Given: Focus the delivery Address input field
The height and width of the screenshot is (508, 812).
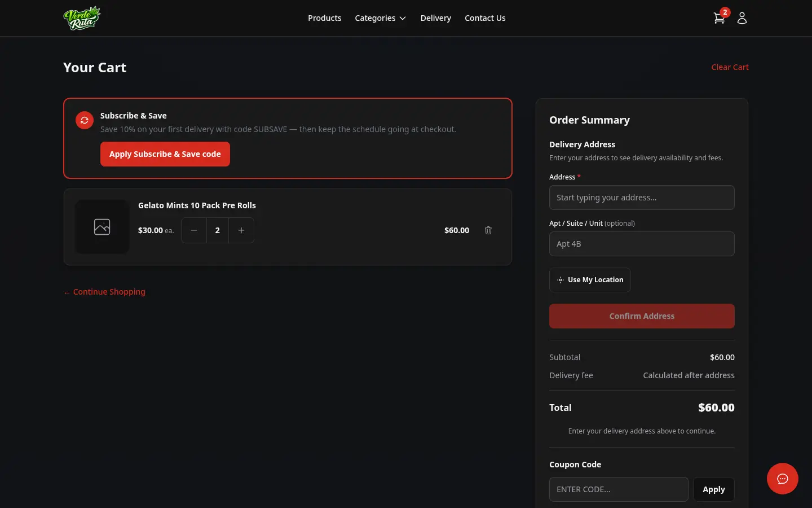Looking at the screenshot, I should [x=642, y=198].
